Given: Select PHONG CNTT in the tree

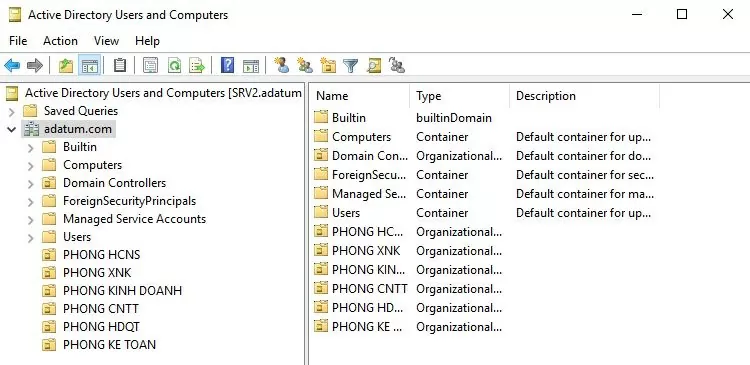Looking at the screenshot, I should (x=101, y=309).
